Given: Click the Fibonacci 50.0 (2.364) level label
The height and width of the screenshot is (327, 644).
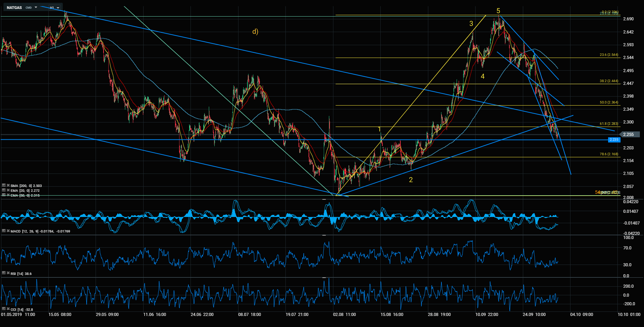Looking at the screenshot, I should 609,102.
